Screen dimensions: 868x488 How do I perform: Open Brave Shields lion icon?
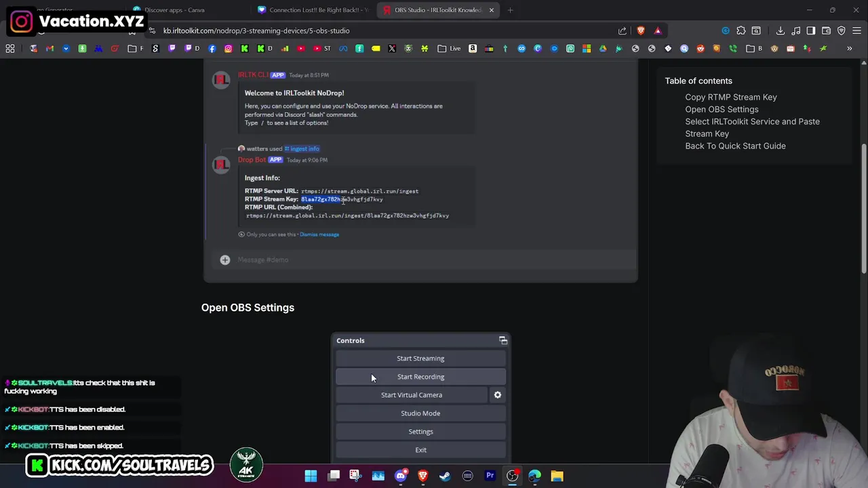[x=641, y=30]
